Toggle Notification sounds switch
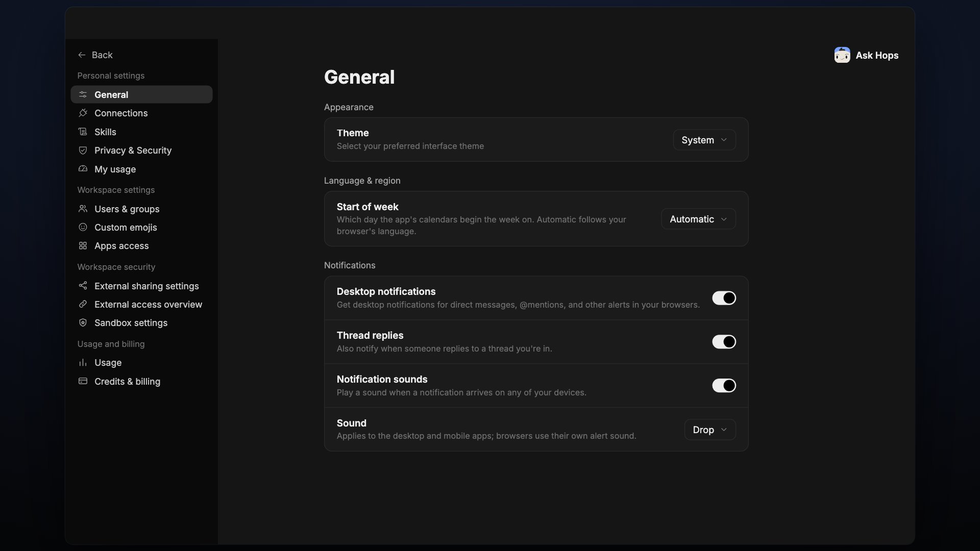Screen dimensions: 980x551 [x=724, y=386]
